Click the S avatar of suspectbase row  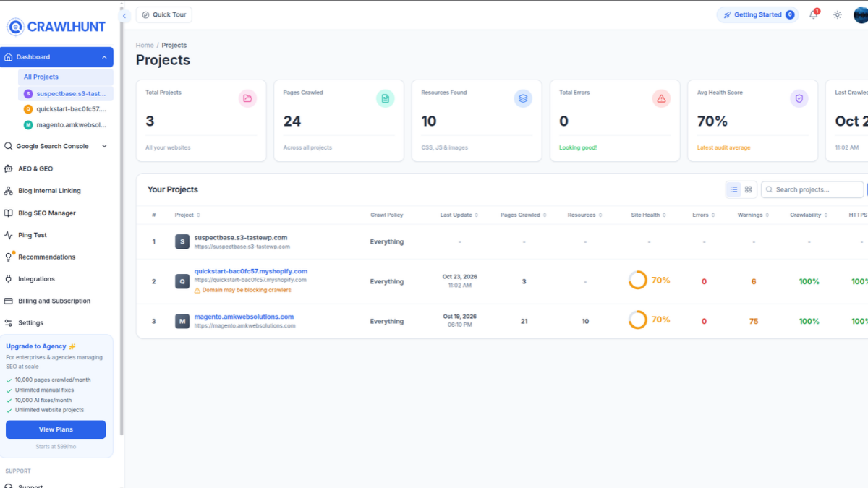click(x=182, y=241)
